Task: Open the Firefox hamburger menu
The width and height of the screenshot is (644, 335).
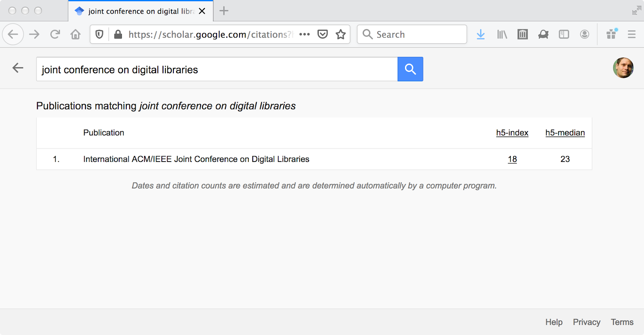Action: 632,34
